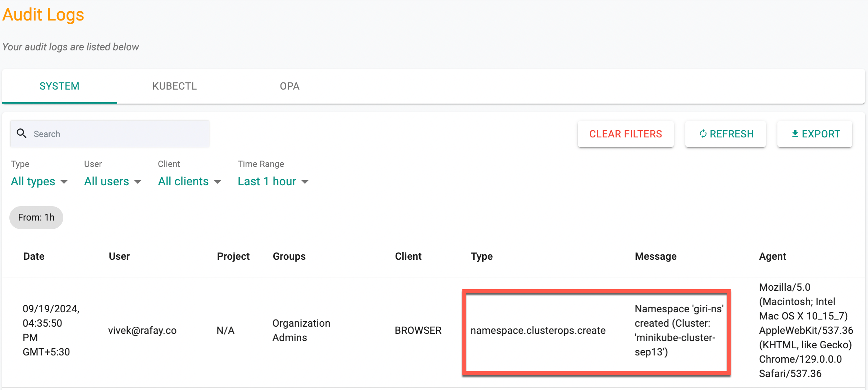This screenshot has height=390, width=868.
Task: Click the Mozilla/5.0 agent cell
Action: coord(806,330)
